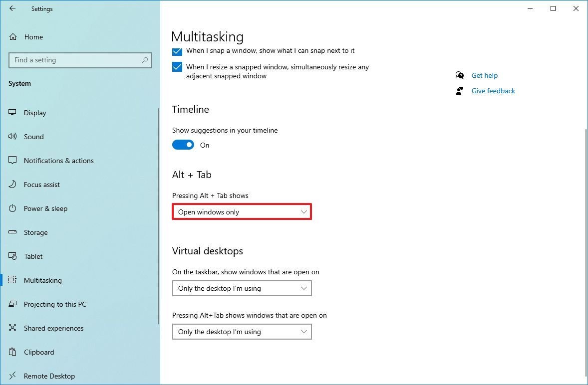
Task: Click the Multitasking icon in sidebar
Action: (x=12, y=280)
